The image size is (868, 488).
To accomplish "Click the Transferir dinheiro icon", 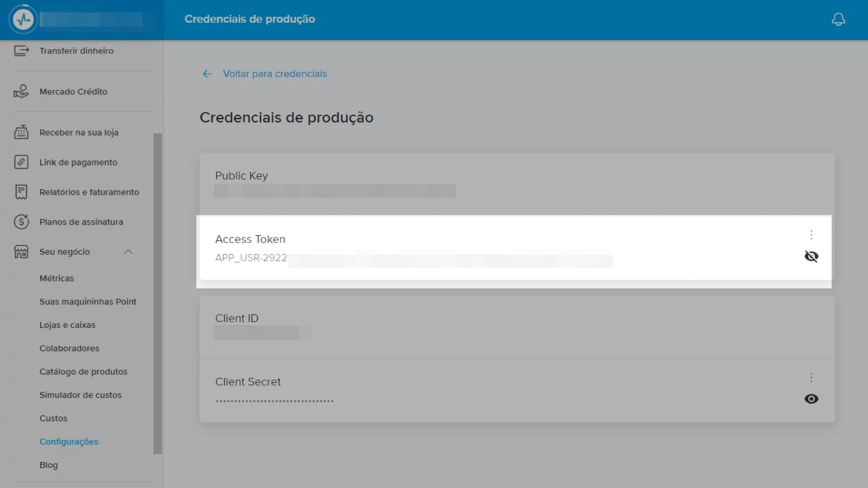I will (21, 50).
